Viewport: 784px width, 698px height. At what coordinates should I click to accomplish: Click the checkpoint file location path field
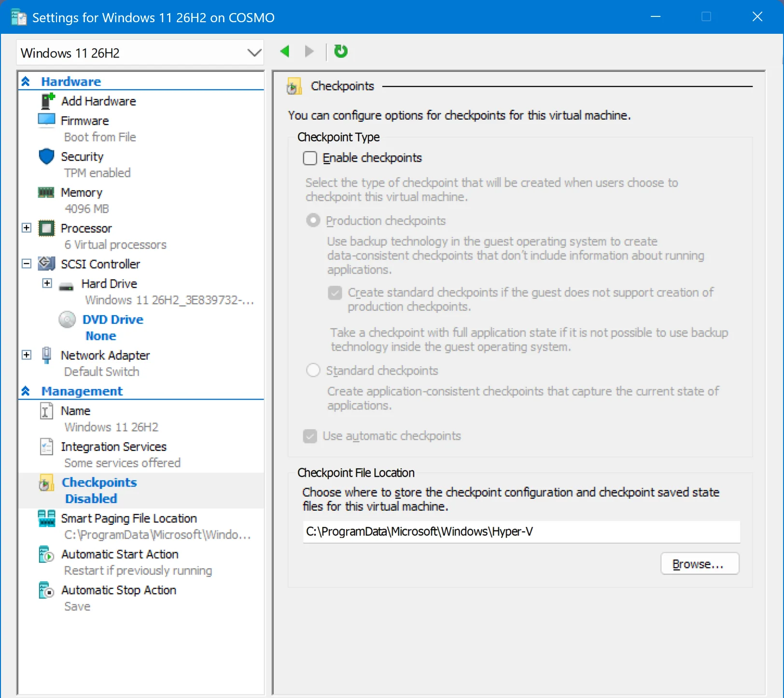point(521,531)
